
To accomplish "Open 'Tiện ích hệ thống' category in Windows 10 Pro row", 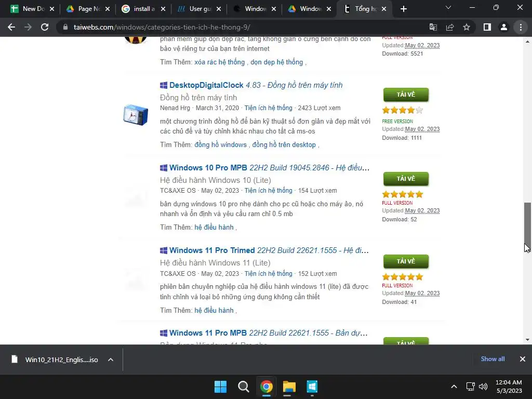I will coord(269,191).
